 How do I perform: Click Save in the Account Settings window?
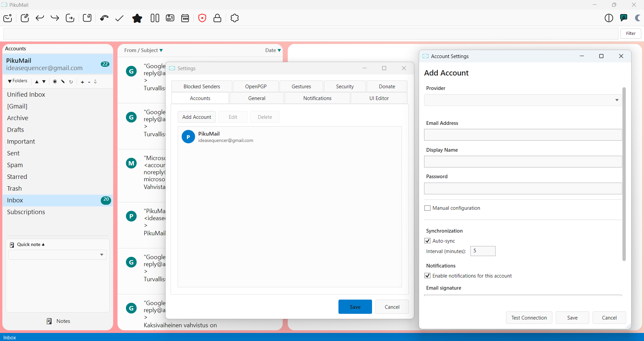click(x=572, y=318)
